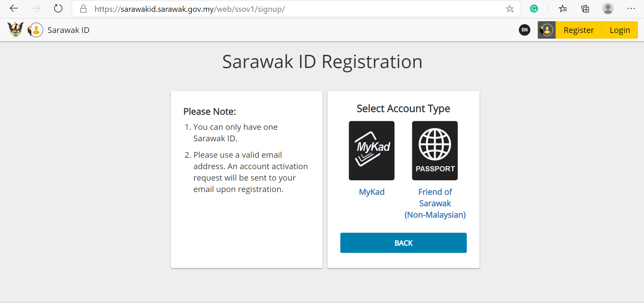Open the Register menu item
This screenshot has height=303, width=644.
pyautogui.click(x=578, y=30)
